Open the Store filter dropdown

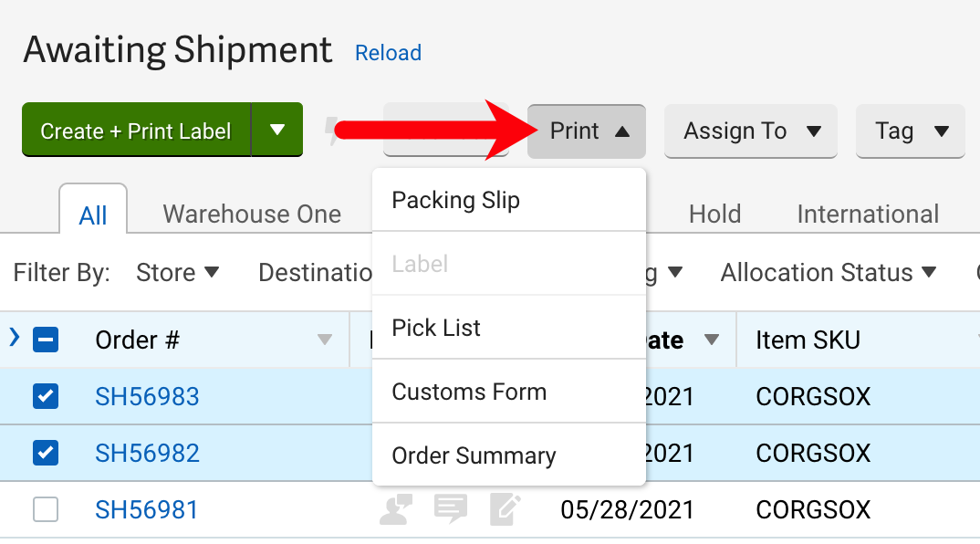coord(179,272)
